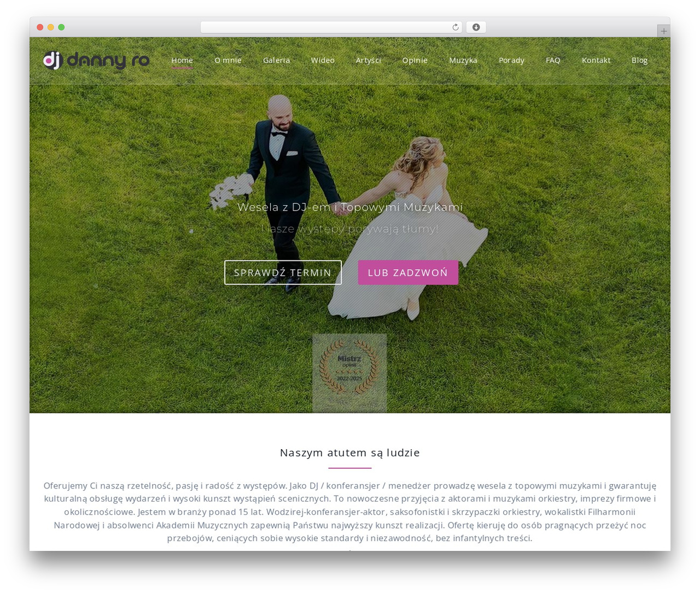Go to the Porady page
Image resolution: width=700 pixels, height=593 pixels.
tap(511, 60)
